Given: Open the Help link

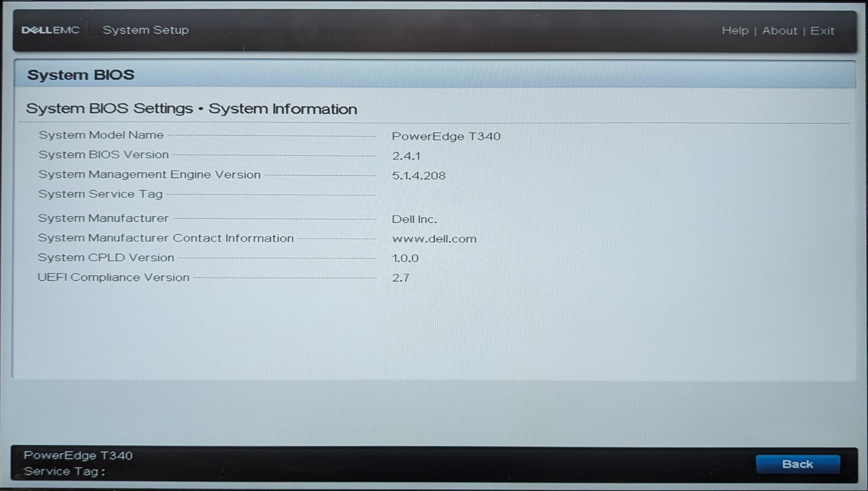Looking at the screenshot, I should pyautogui.click(x=735, y=31).
